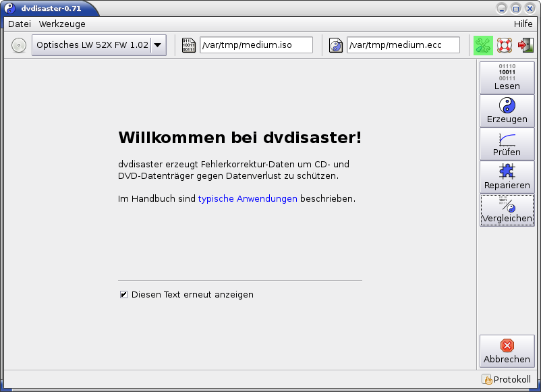Click the Reparieren puzzle button
The height and width of the screenshot is (392, 541).
point(507,177)
